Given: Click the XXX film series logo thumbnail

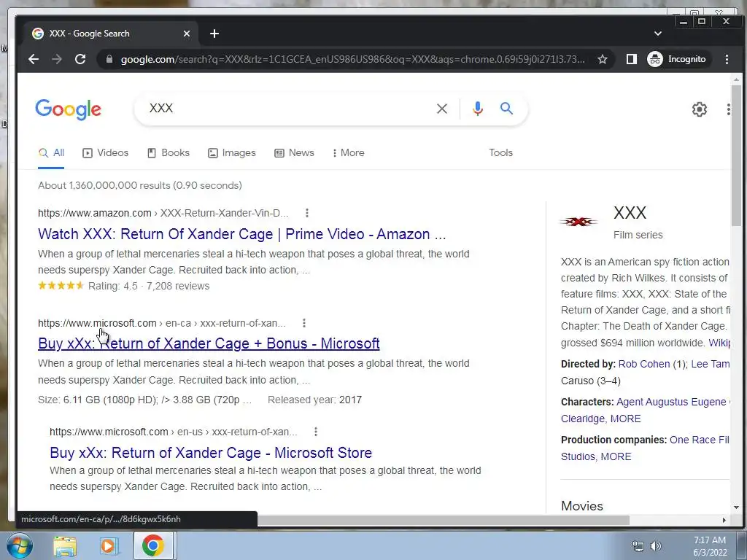Looking at the screenshot, I should coord(578,222).
